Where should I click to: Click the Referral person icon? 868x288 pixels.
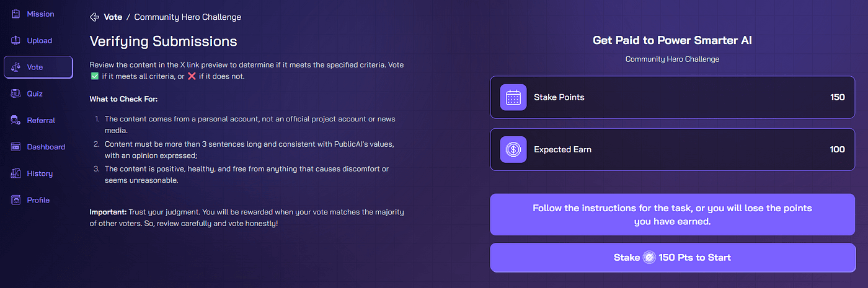[x=15, y=120]
